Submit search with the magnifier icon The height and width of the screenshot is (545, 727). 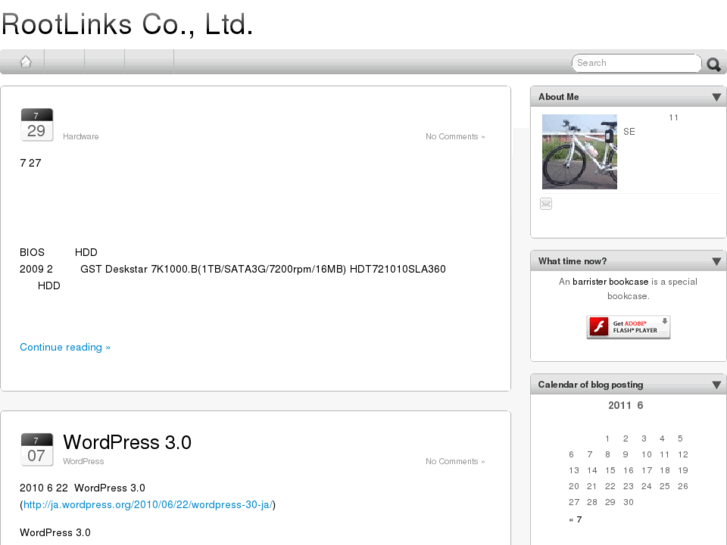[x=714, y=64]
